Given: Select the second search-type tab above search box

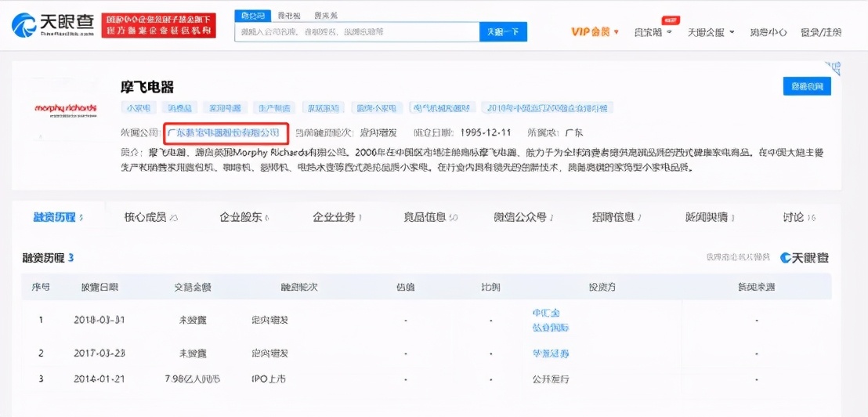Looking at the screenshot, I should (x=288, y=15).
